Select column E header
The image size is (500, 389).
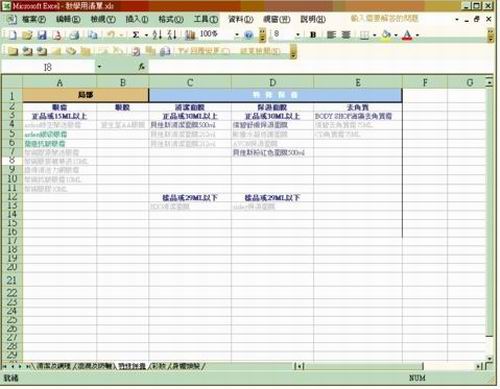point(358,82)
